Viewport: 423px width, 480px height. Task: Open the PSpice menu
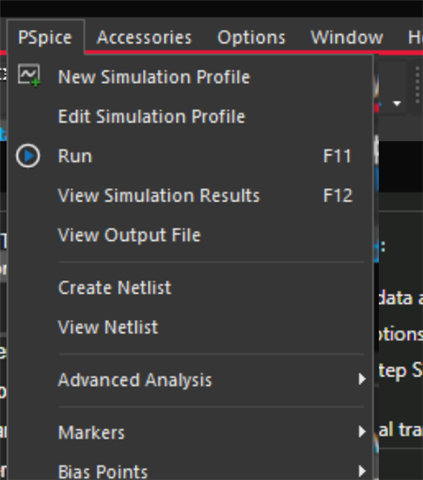(x=45, y=37)
